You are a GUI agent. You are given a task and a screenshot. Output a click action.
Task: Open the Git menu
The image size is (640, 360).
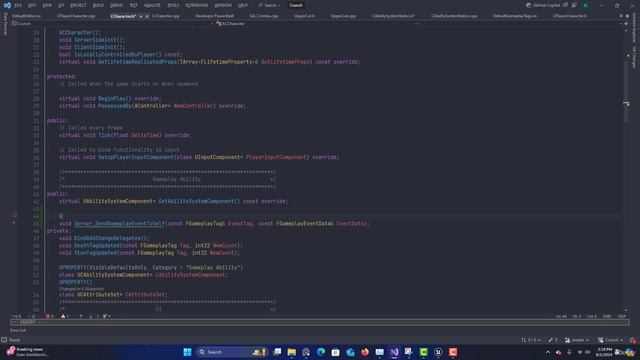click(61, 5)
